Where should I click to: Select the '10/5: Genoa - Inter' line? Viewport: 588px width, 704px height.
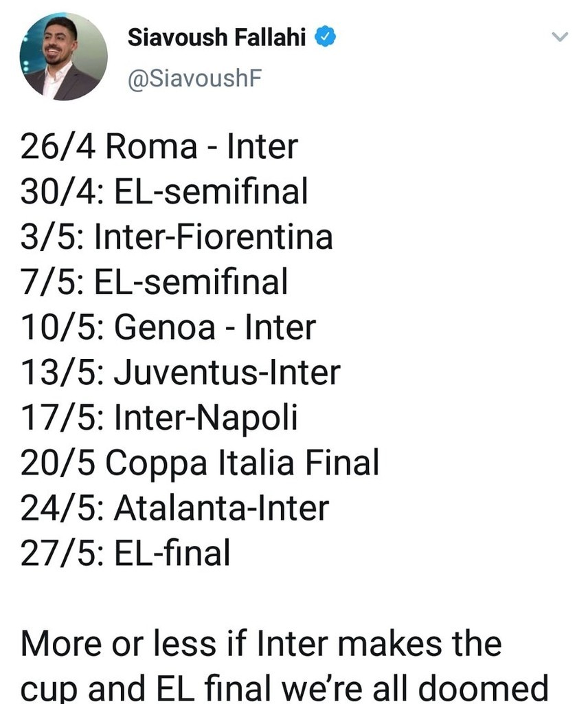(168, 327)
